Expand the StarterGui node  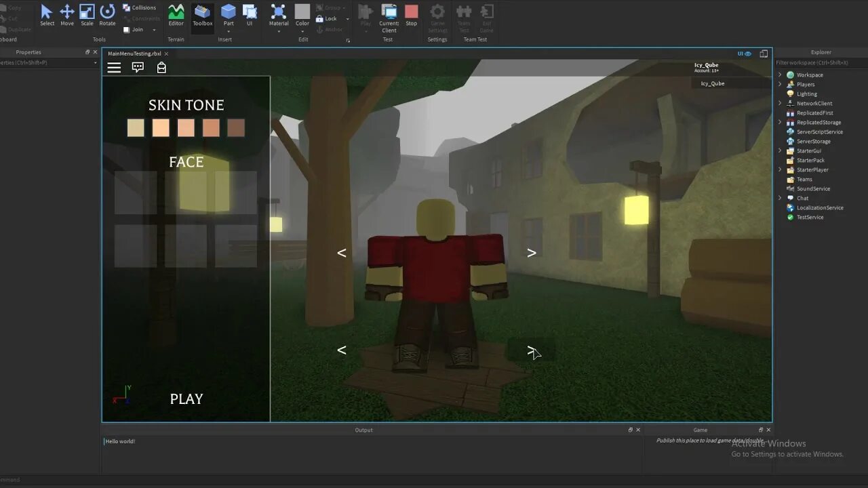780,151
